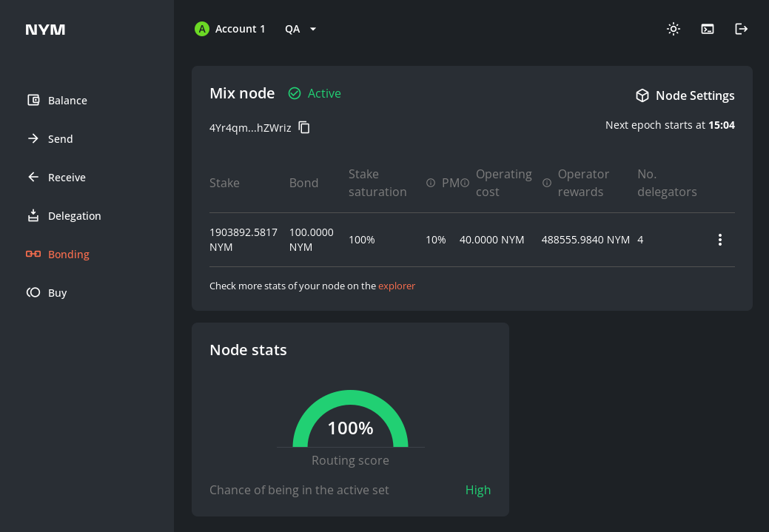Click the routing score gauge
Viewport: 769px width, 532px height.
point(350,420)
